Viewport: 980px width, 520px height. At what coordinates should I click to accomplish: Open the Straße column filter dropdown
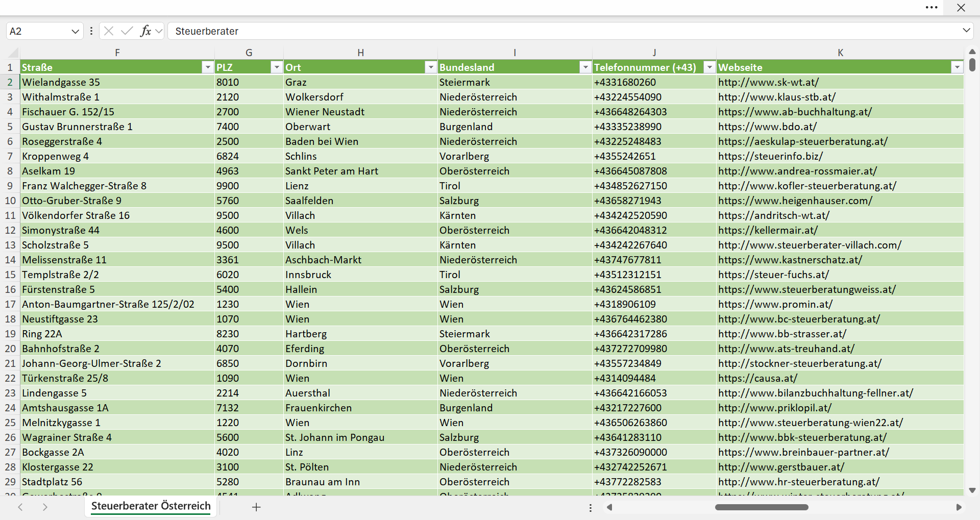[207, 67]
